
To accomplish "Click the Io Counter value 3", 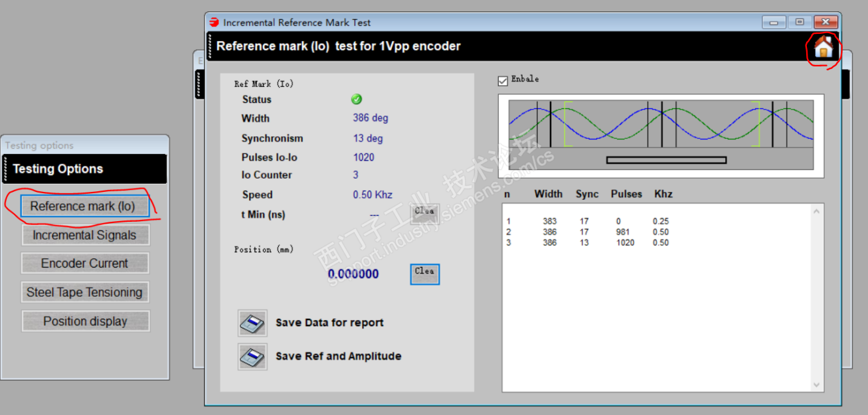I will click(x=356, y=175).
